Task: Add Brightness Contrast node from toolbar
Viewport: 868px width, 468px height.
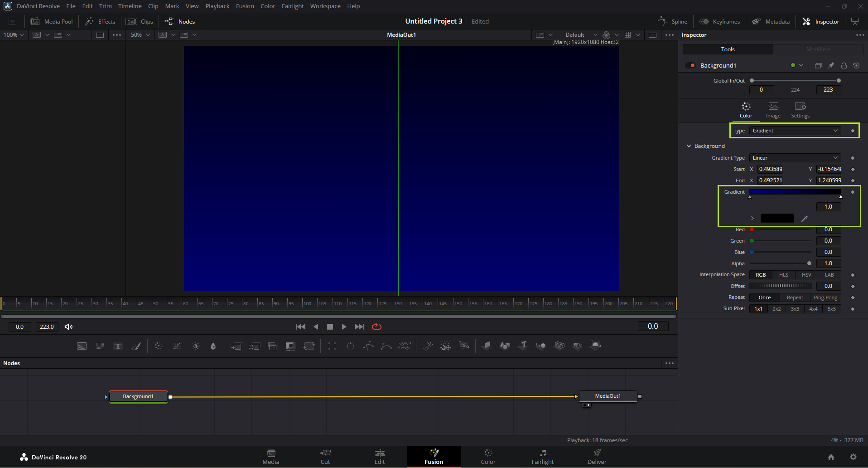Action: (x=196, y=346)
